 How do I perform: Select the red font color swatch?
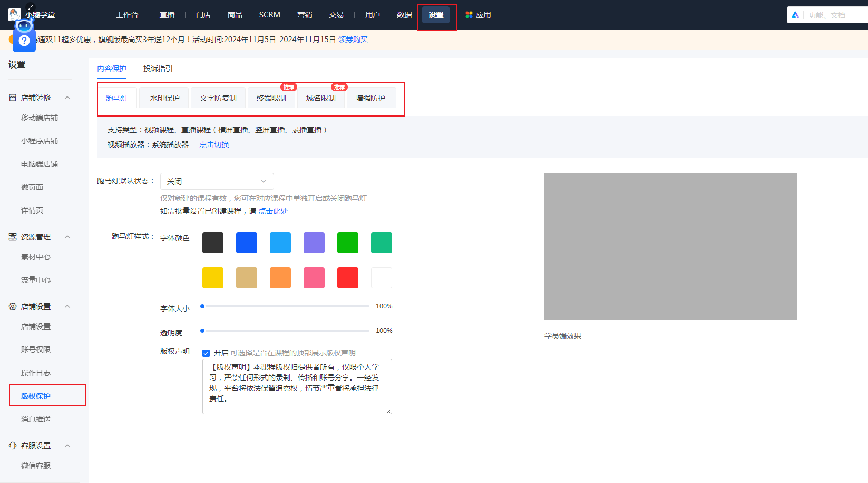tap(347, 278)
